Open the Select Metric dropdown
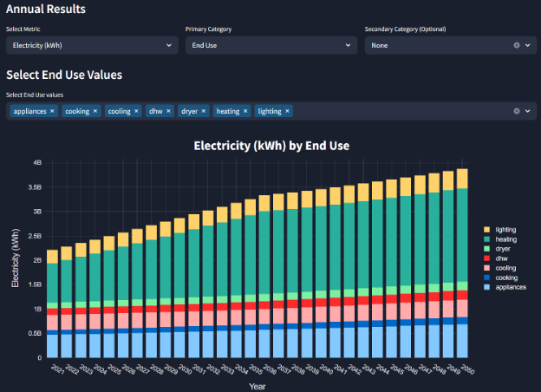Image resolution: width=541 pixels, height=392 pixels. [90, 45]
